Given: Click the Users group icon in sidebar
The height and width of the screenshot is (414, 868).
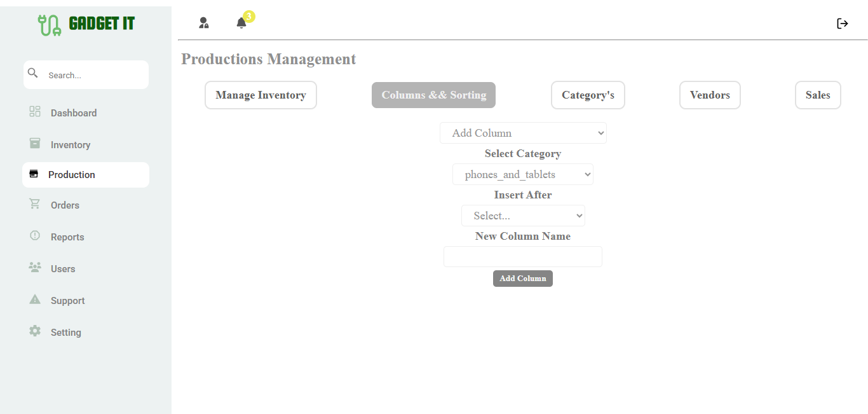Looking at the screenshot, I should tap(35, 268).
